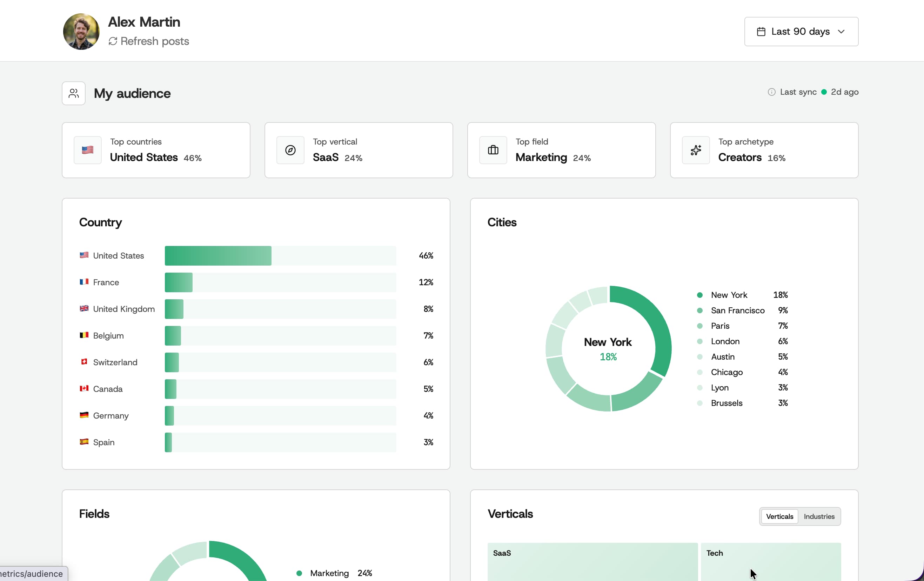Click the 'New York' donut center label
Viewport: 924px width, 581px height.
[x=608, y=342]
